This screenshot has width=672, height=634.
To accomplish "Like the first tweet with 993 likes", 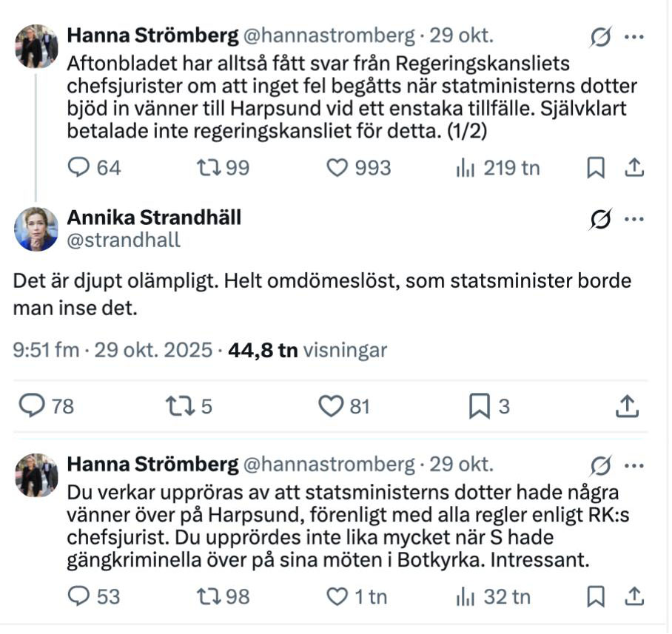I will tap(337, 168).
